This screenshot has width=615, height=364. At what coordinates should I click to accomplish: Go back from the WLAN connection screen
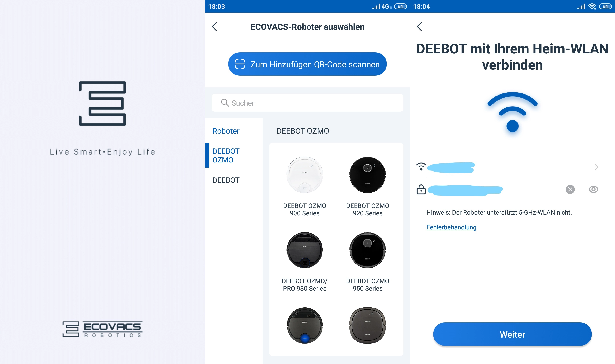(x=419, y=27)
